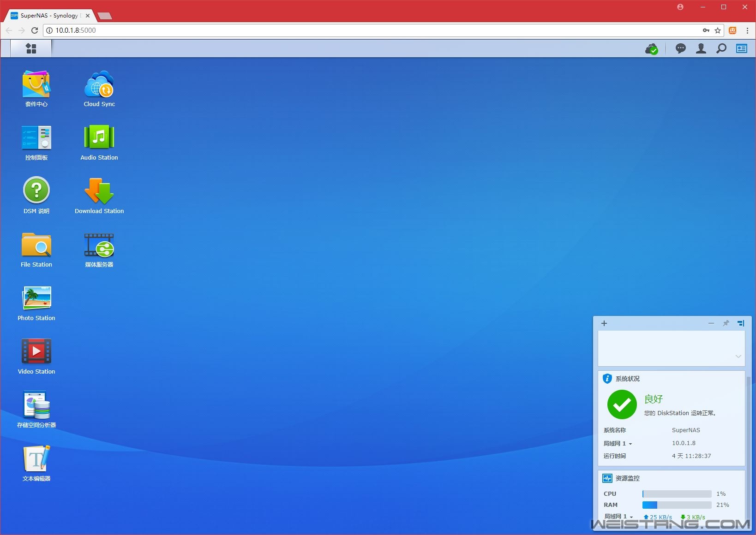
Task: Select the SuperNAS - Synology browser tab
Action: [x=50, y=15]
